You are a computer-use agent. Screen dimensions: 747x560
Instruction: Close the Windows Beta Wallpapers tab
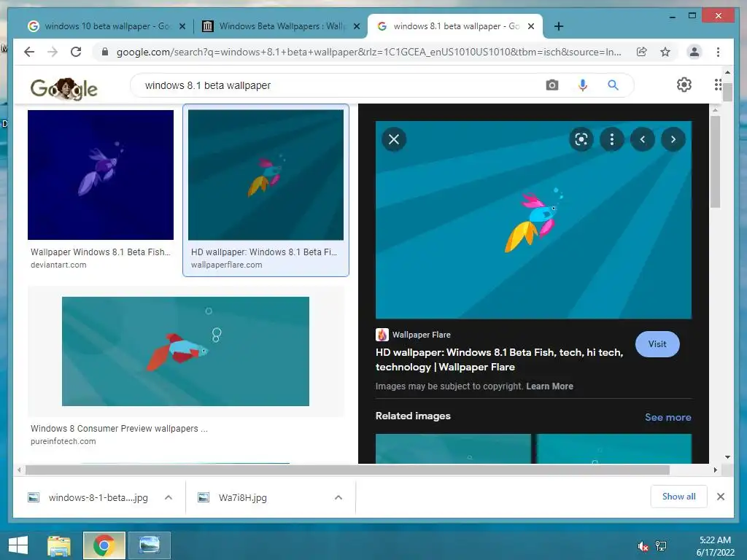[356, 27]
